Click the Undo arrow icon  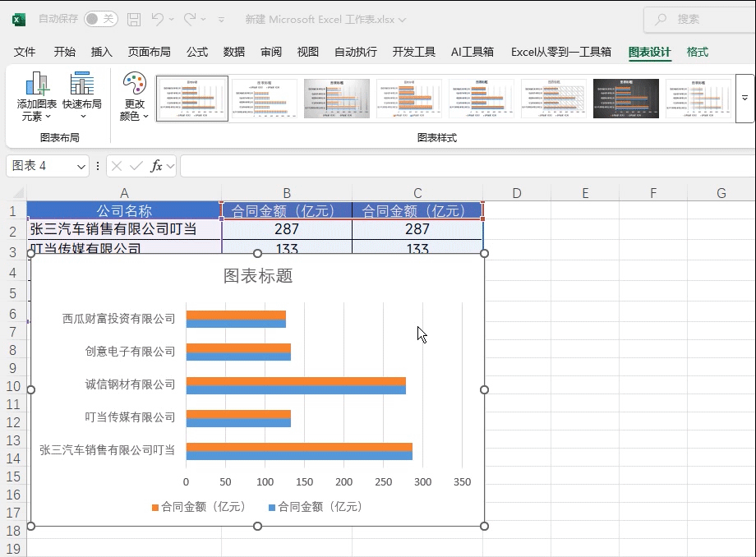tap(159, 19)
